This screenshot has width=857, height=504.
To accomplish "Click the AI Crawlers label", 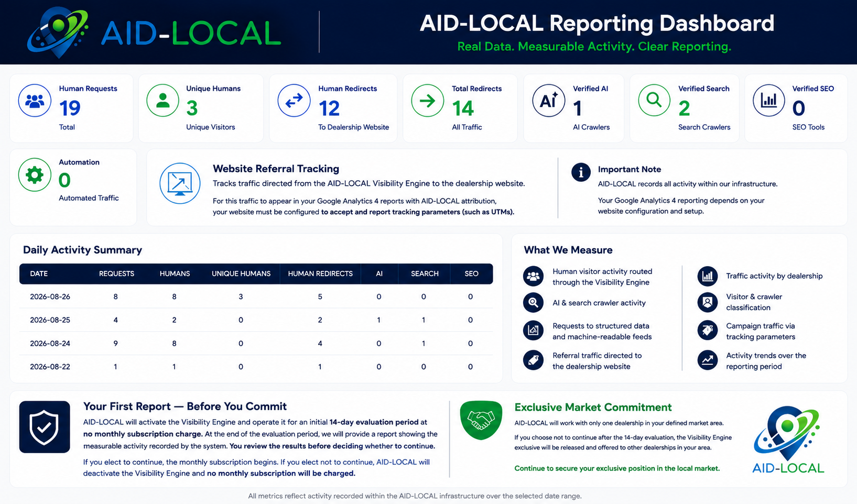I will [x=591, y=127].
